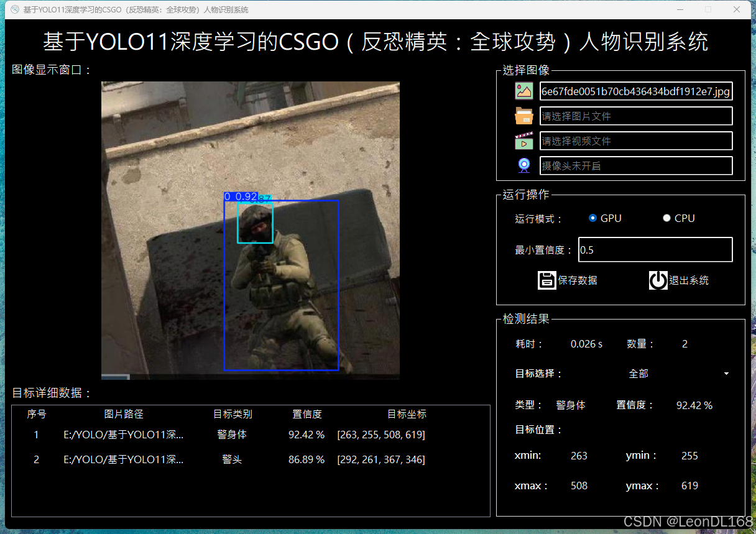Click the app icon in title bar
Image resolution: width=756 pixels, height=534 pixels.
(15, 9)
